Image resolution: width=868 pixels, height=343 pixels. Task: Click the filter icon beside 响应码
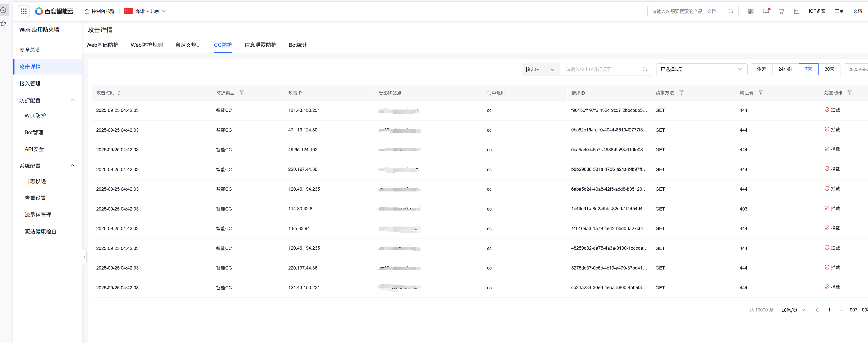pos(761,93)
